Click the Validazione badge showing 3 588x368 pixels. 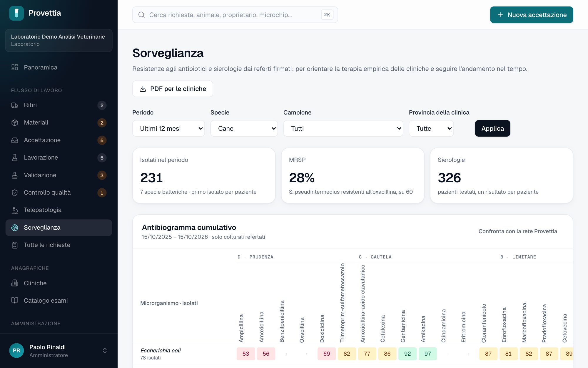coord(102,175)
